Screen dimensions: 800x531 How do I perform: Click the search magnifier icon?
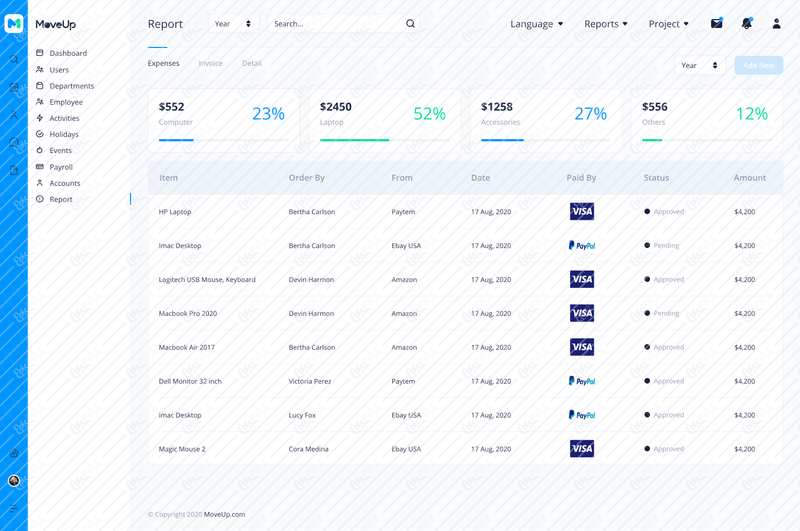(410, 23)
